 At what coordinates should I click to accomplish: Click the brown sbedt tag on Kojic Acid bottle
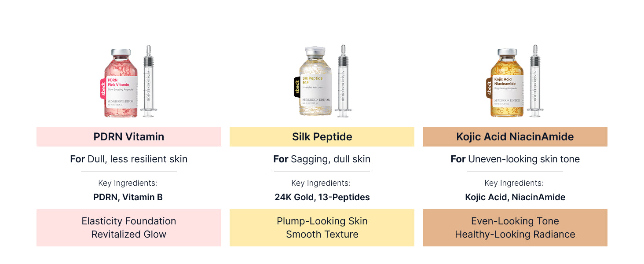point(489,88)
